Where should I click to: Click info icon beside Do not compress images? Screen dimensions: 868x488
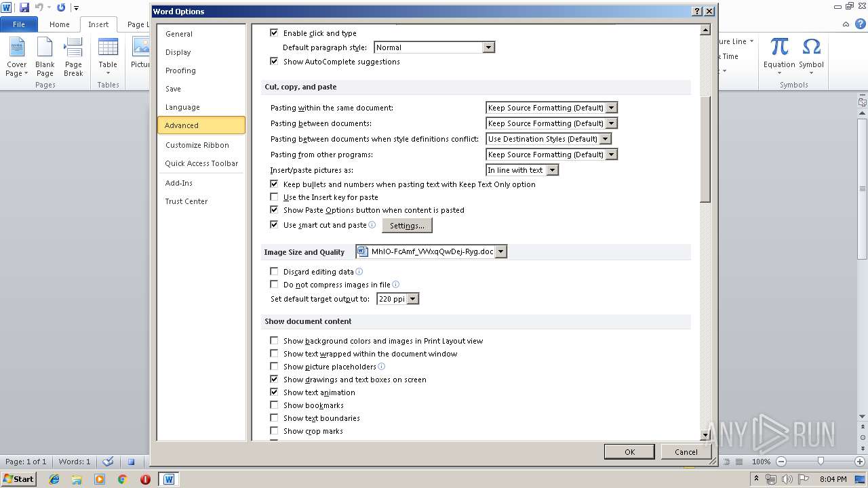[x=396, y=285]
